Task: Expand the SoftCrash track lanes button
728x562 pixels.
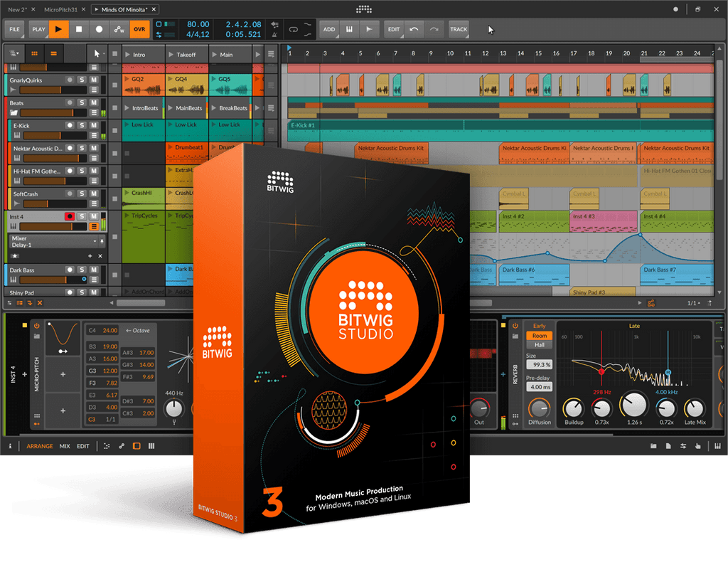Action: (x=95, y=204)
